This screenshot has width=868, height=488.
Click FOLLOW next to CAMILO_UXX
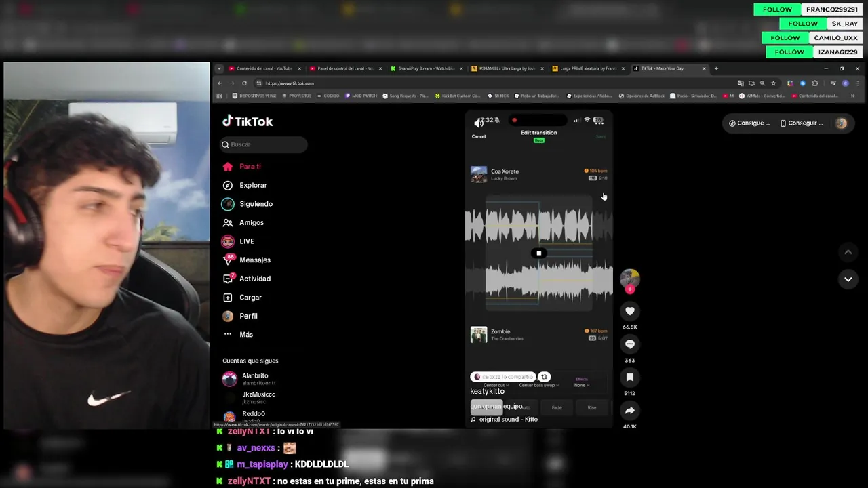[x=785, y=38]
